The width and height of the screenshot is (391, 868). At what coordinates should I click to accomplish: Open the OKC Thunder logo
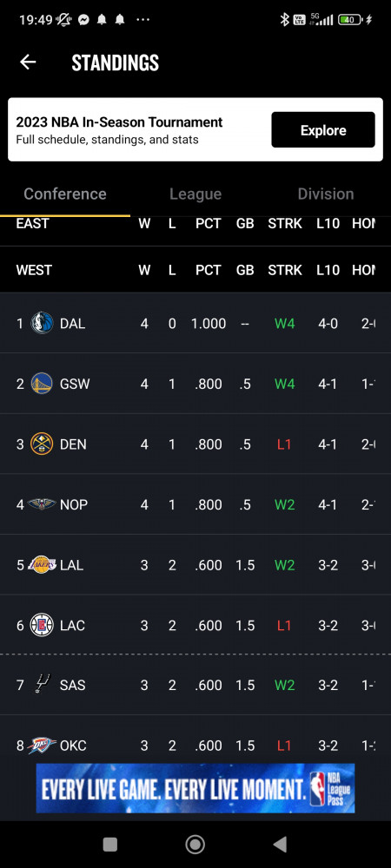click(x=42, y=745)
